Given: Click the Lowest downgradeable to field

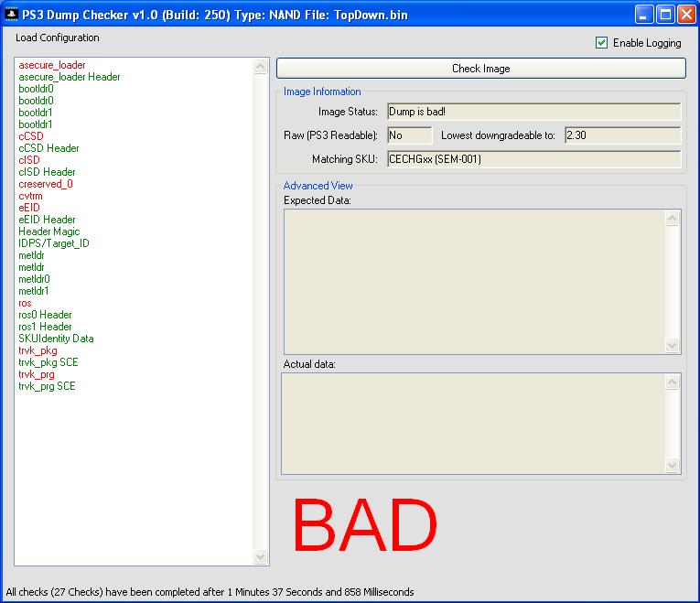Looking at the screenshot, I should coord(622,135).
